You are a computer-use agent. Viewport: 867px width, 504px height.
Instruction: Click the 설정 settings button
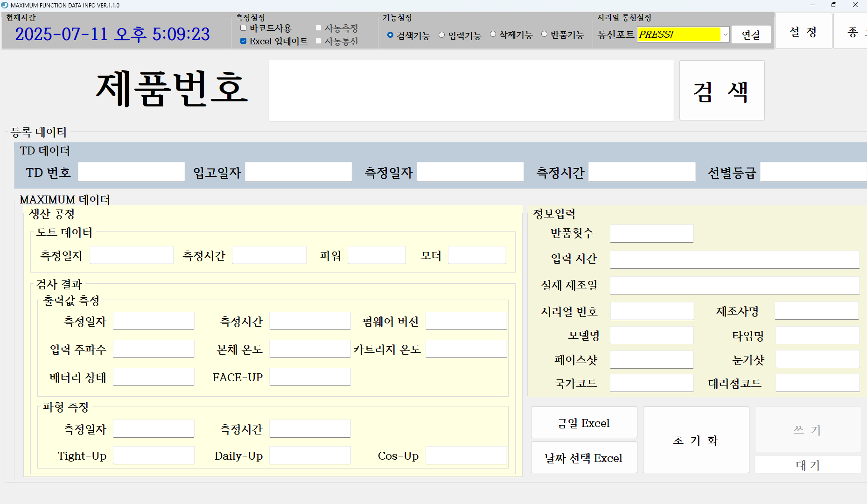coord(803,31)
